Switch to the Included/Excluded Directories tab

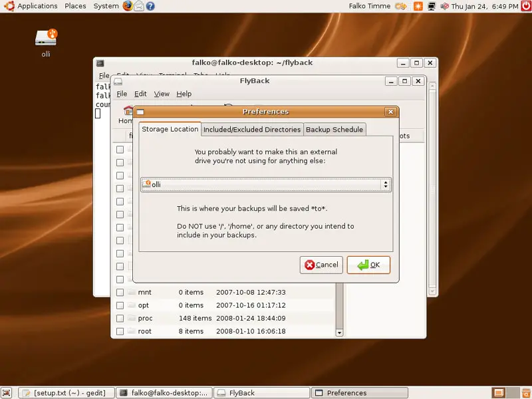(252, 129)
